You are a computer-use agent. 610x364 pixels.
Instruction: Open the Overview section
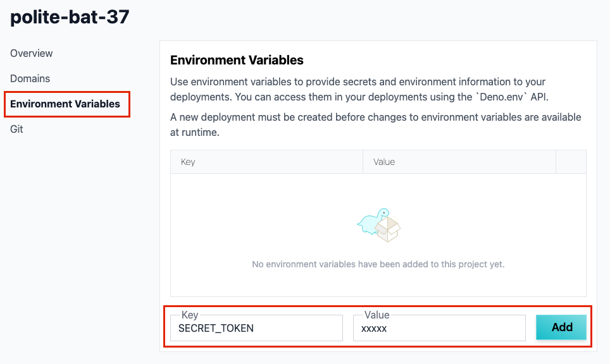[31, 53]
